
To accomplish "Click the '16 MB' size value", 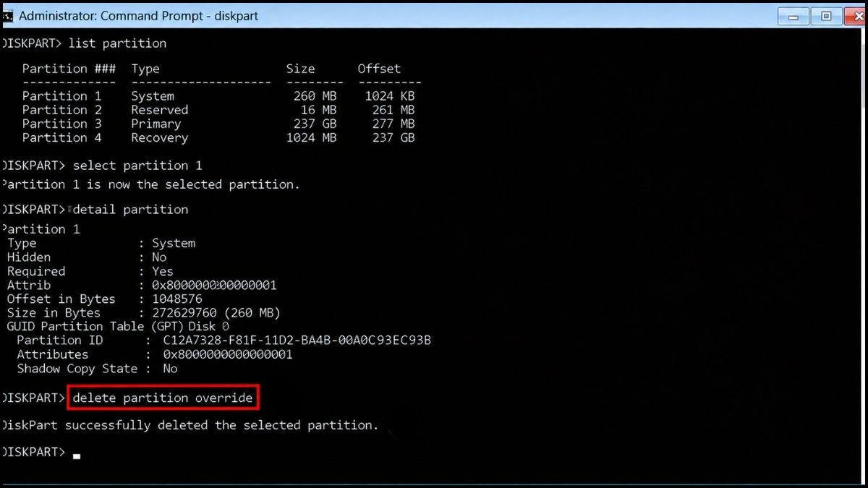I will pyautogui.click(x=318, y=110).
